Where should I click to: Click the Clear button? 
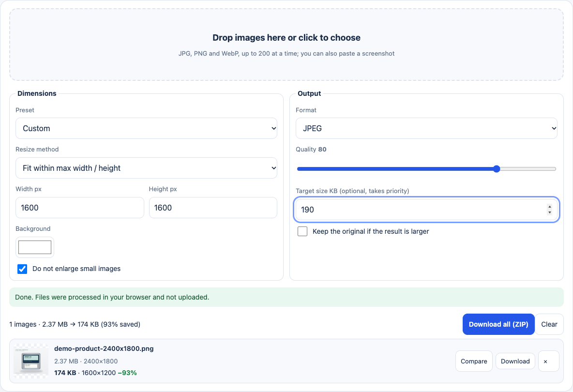coord(549,324)
